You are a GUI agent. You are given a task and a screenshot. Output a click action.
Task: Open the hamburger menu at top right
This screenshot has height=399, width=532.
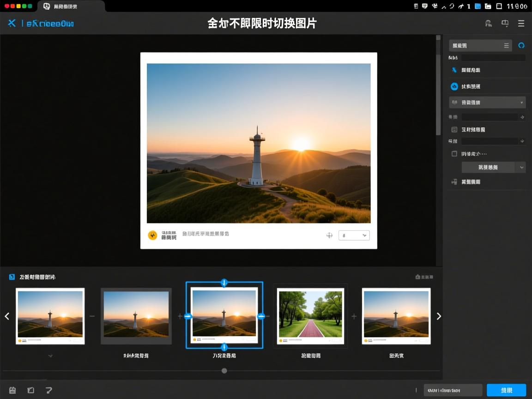(521, 23)
